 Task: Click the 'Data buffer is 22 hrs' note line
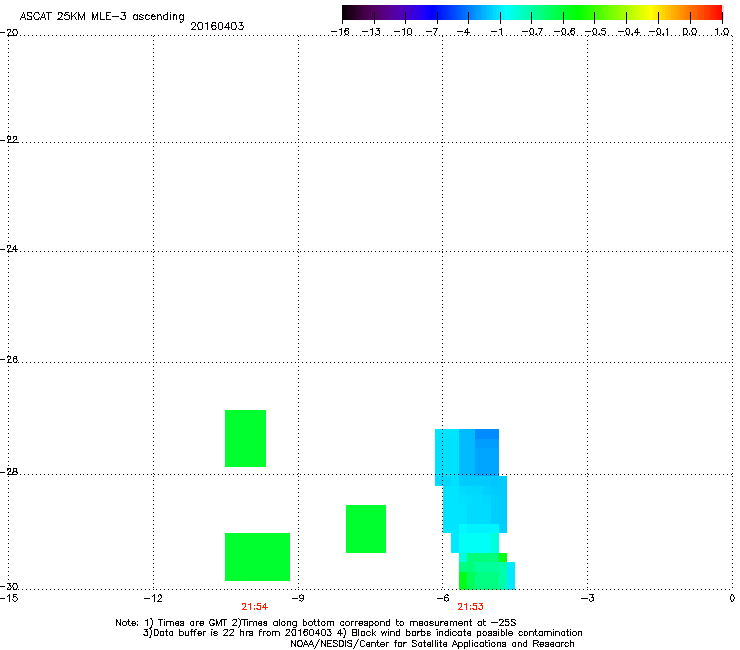(362, 633)
